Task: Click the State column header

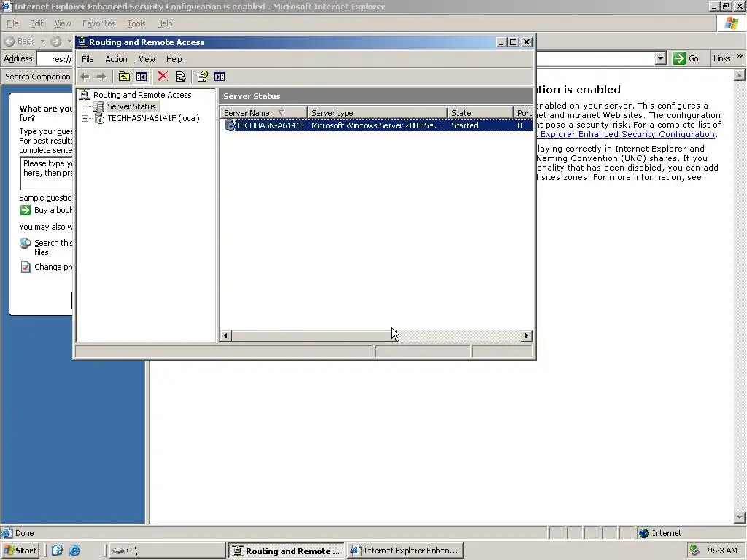Action: (480, 113)
